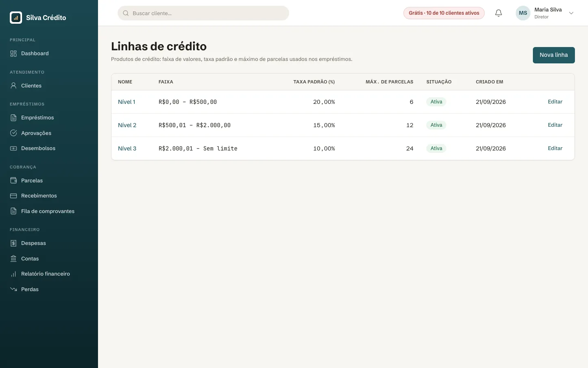Click the R$500,01 – R$2.000,00 range cell
The image size is (588, 368).
tap(195, 125)
